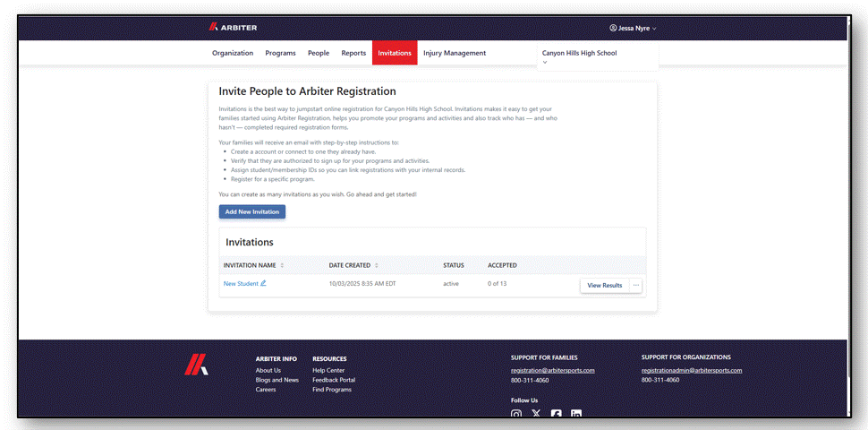The image size is (868, 430).
Task: Click the organizations support phone 800-311-4060
Action: point(660,380)
